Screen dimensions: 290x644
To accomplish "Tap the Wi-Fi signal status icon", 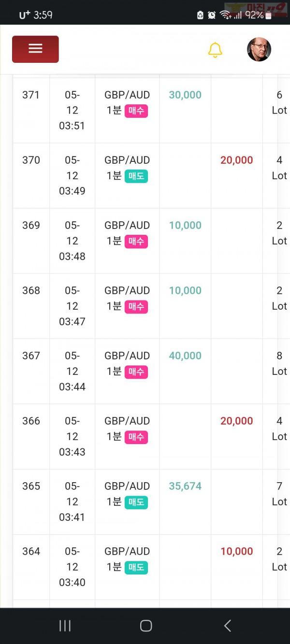I will (225, 15).
